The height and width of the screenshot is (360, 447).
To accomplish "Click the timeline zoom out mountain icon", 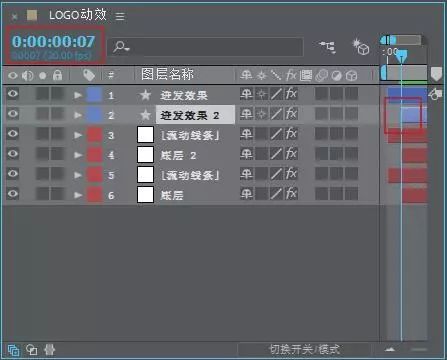I will tap(390, 349).
